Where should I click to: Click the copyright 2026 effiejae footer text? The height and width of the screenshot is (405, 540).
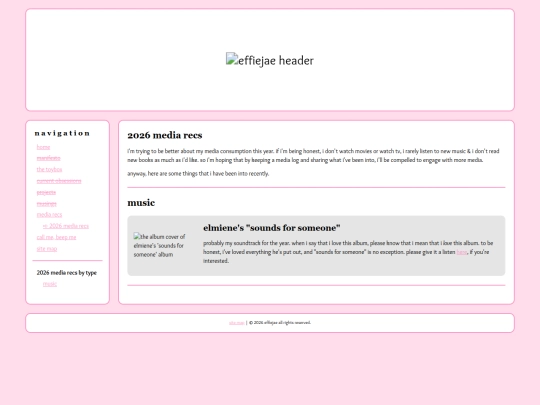click(x=280, y=323)
